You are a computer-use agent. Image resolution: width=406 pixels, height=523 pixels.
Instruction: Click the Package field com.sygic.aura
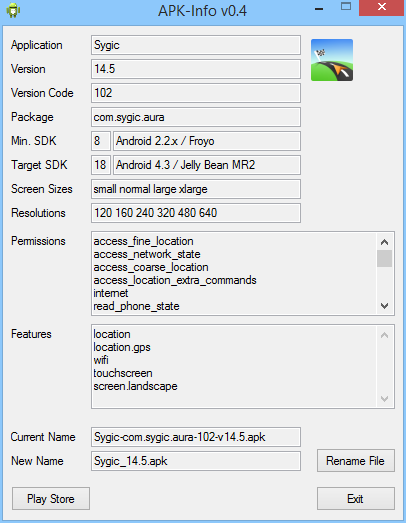(196, 117)
